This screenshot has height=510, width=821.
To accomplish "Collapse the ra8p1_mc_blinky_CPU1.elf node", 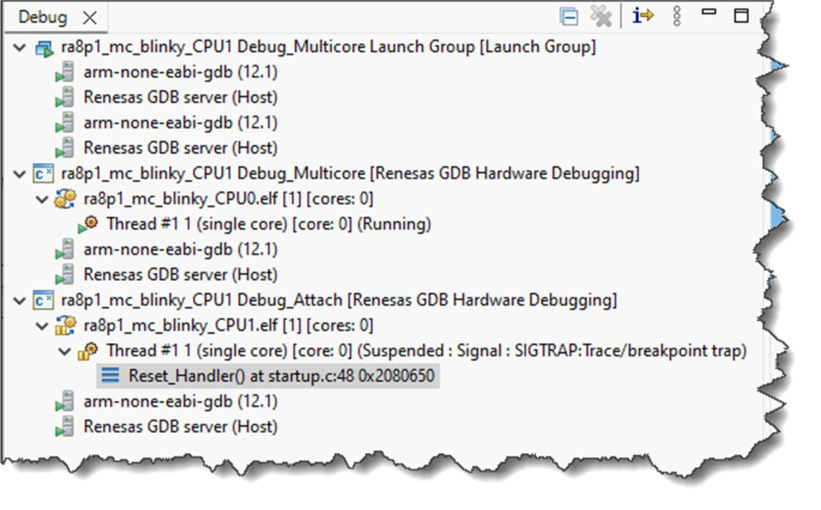I will pos(42,326).
